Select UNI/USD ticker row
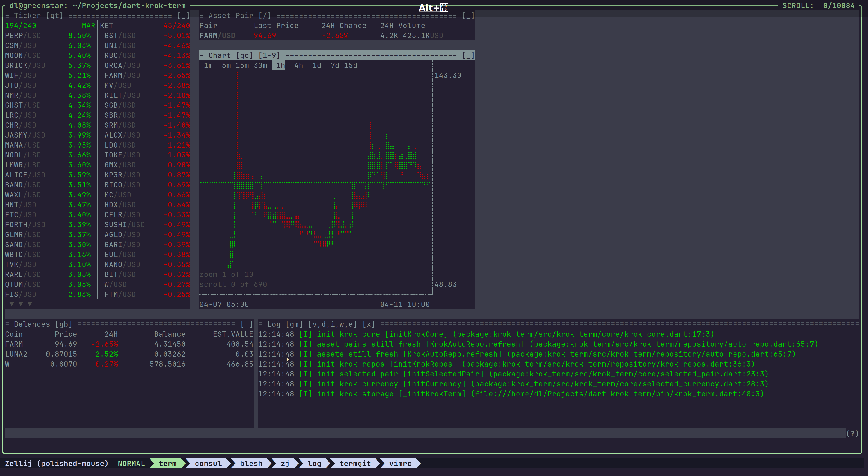 (x=147, y=46)
